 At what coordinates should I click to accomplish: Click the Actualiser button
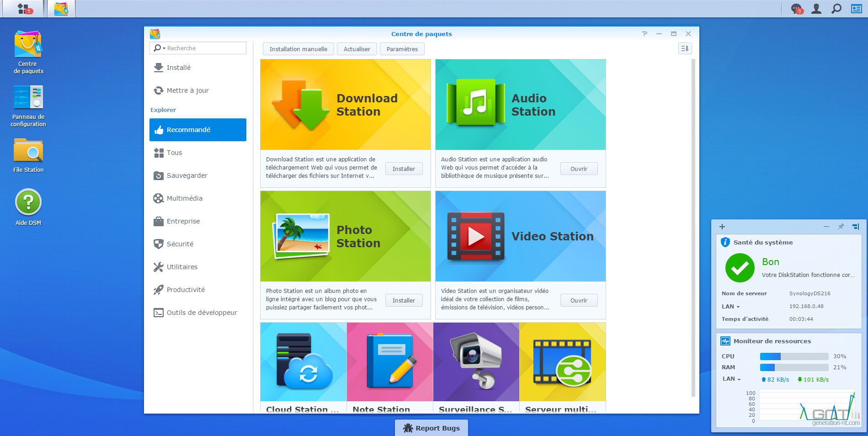click(357, 49)
